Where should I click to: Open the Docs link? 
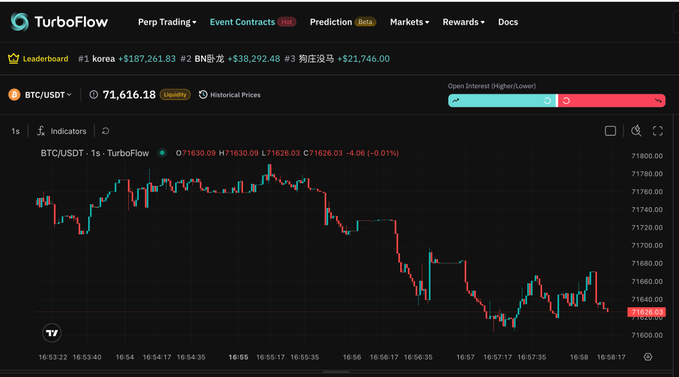508,22
